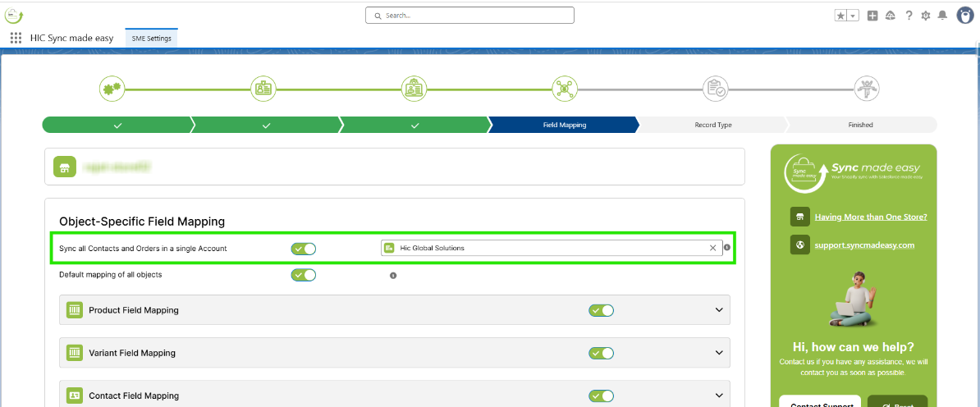Select the Field Mapping path stage
Screen dimensions: 980x407
coord(564,125)
